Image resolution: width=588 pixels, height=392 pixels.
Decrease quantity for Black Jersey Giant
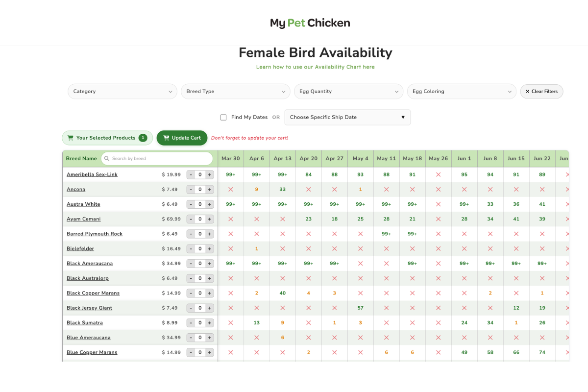(191, 308)
